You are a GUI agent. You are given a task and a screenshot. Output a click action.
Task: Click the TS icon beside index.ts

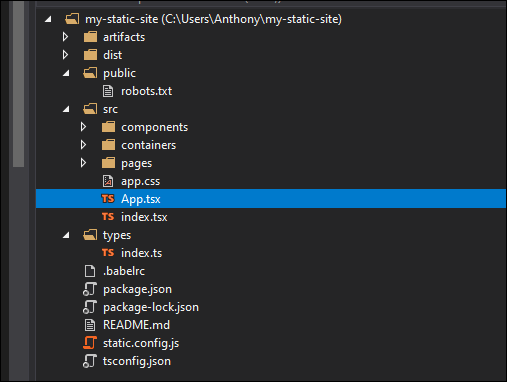point(108,253)
